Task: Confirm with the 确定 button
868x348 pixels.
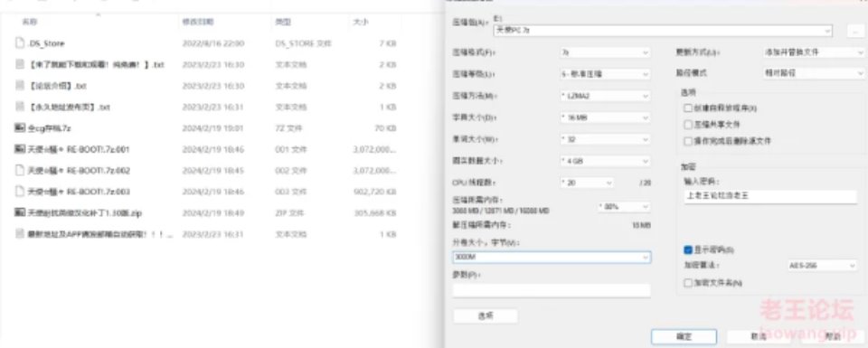Action: click(684, 336)
